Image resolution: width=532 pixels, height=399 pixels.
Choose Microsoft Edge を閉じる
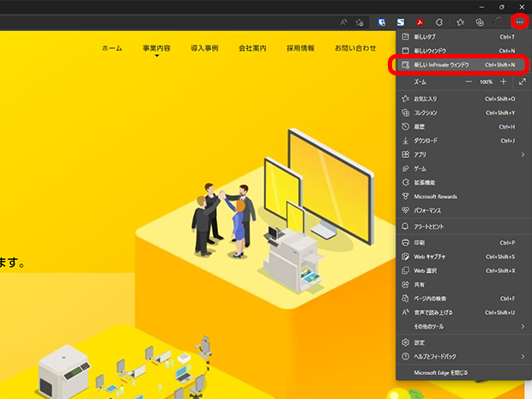(x=464, y=372)
